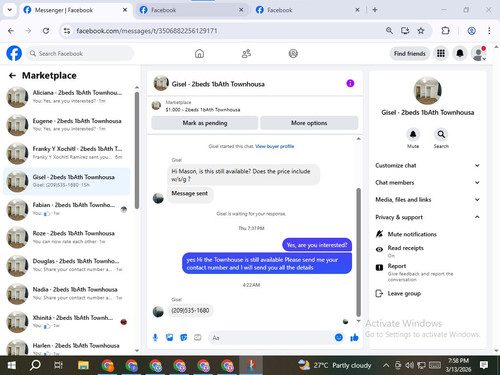Open the Chrome zoom magnifier in address bar
500x375 pixels.
pyautogui.click(x=389, y=31)
